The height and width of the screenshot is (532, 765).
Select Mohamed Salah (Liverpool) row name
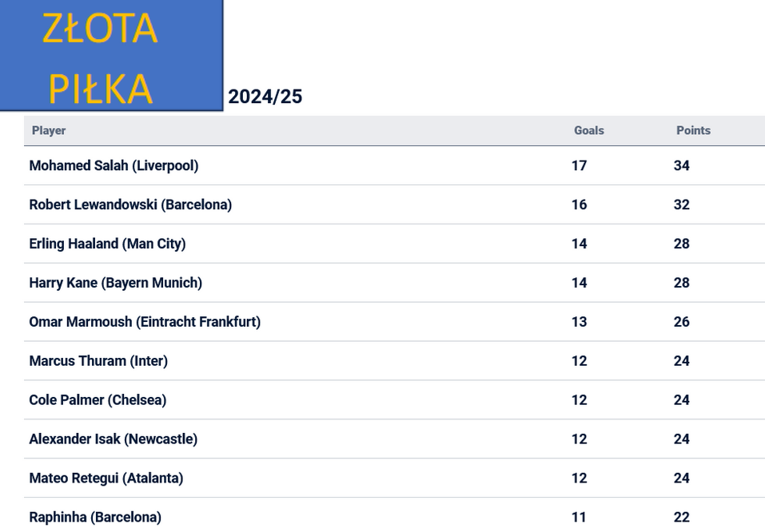(x=114, y=165)
